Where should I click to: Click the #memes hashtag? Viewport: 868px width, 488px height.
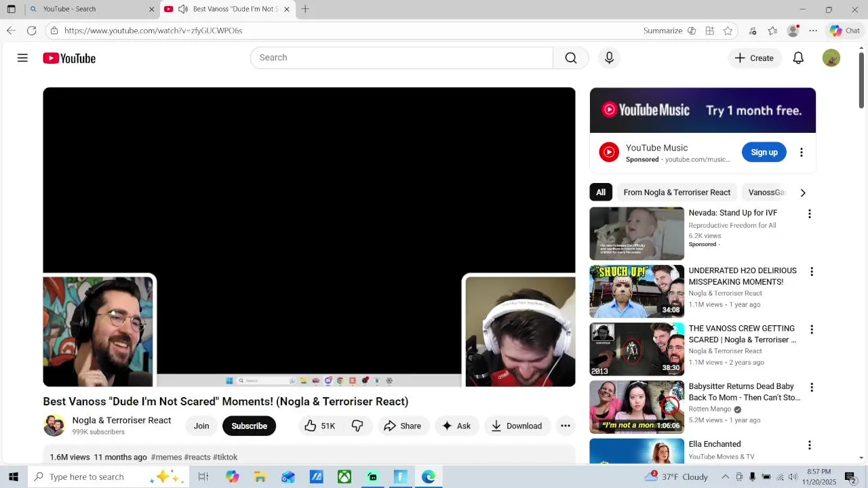166,457
